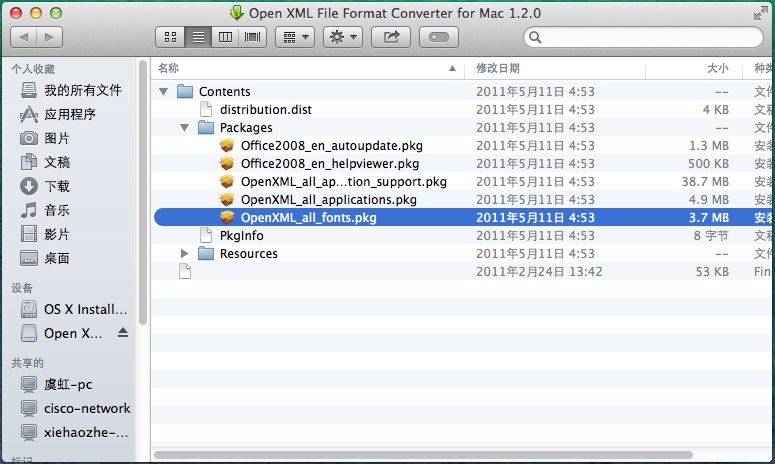
Task: Select Office2008_en_helpviewer.pkg package icon
Action: (x=227, y=164)
